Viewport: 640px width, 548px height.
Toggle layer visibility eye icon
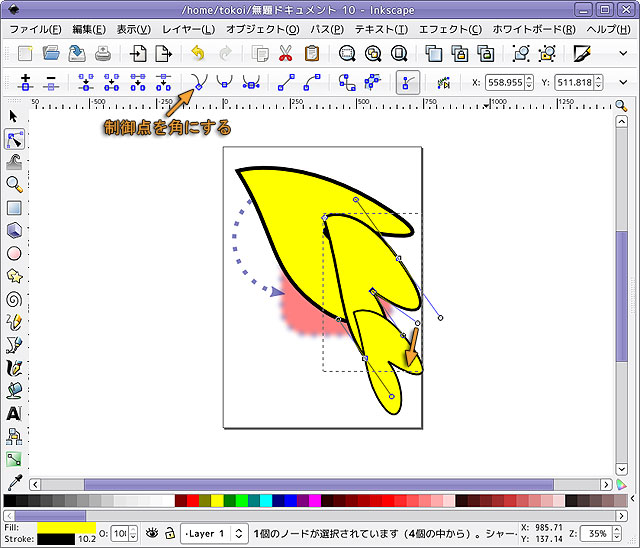153,533
